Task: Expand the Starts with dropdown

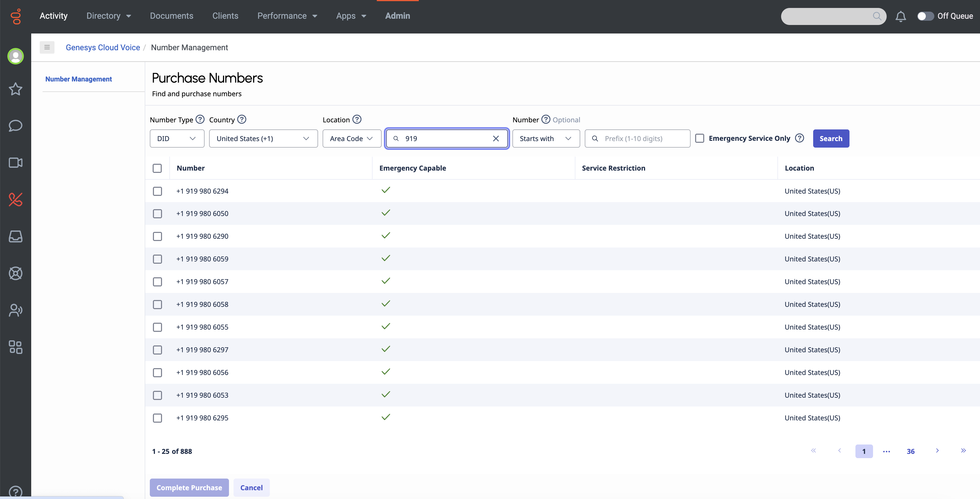Action: coord(546,139)
